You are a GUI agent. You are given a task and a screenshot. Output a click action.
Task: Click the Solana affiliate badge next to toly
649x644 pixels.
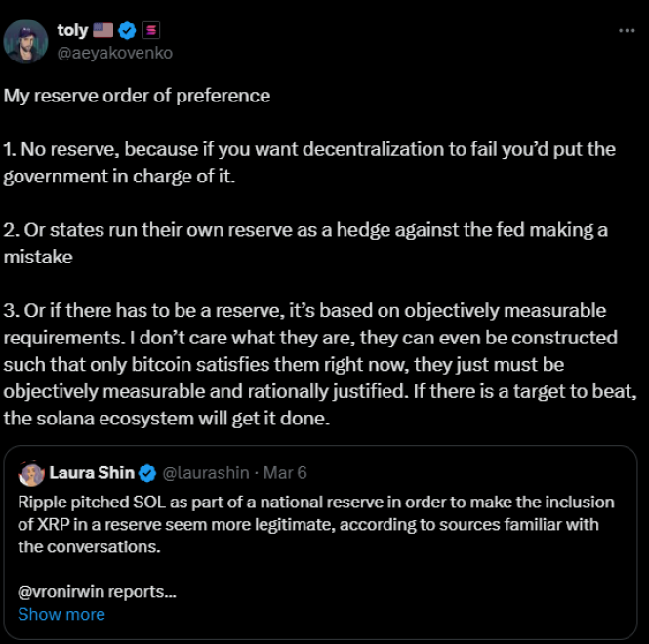pyautogui.click(x=151, y=31)
